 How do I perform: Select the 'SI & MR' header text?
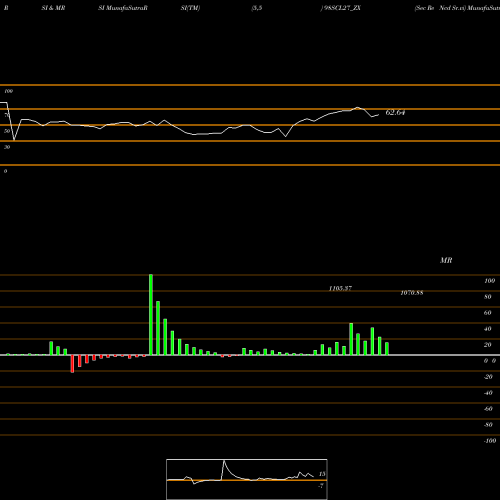pyautogui.click(x=53, y=8)
